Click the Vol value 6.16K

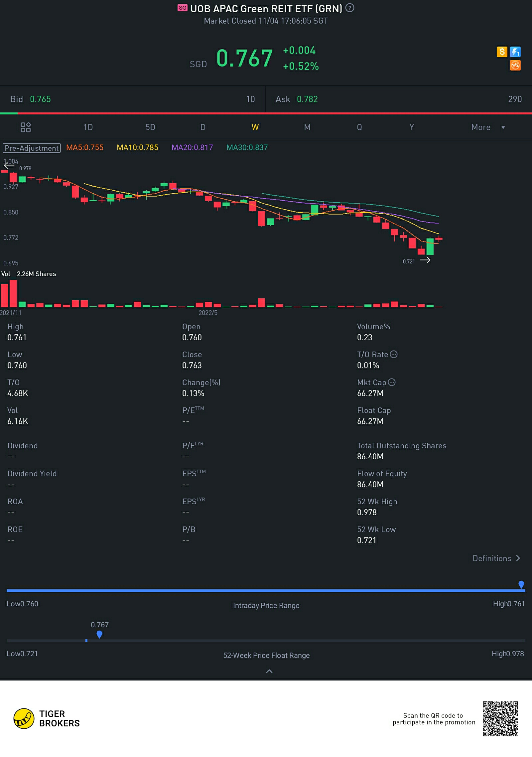coord(18,421)
